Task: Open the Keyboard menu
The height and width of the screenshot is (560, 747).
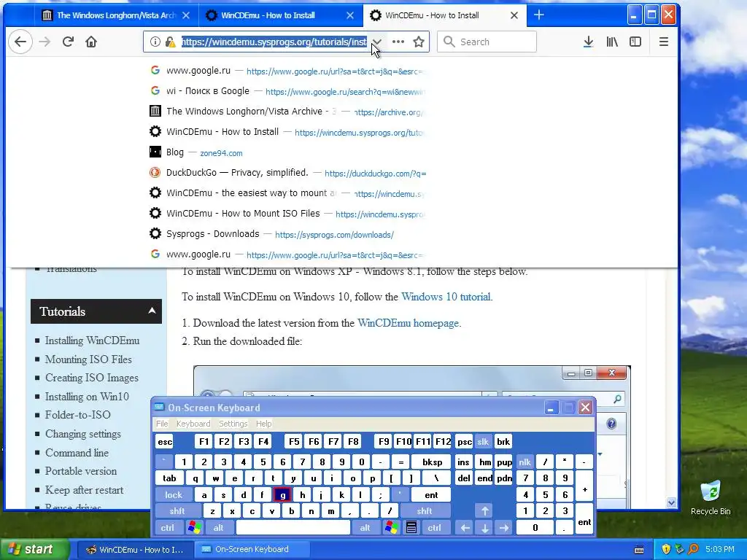Action: pyautogui.click(x=193, y=424)
